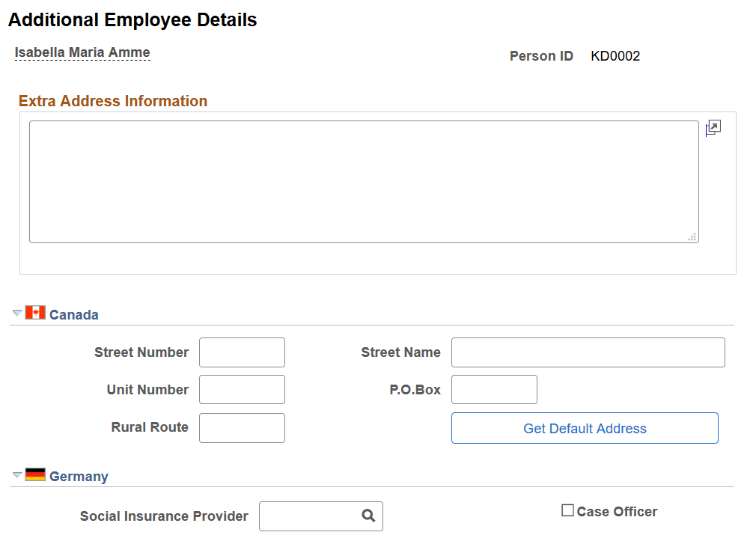The width and height of the screenshot is (756, 541).
Task: Collapse the Canada section triangle
Action: pyautogui.click(x=16, y=313)
